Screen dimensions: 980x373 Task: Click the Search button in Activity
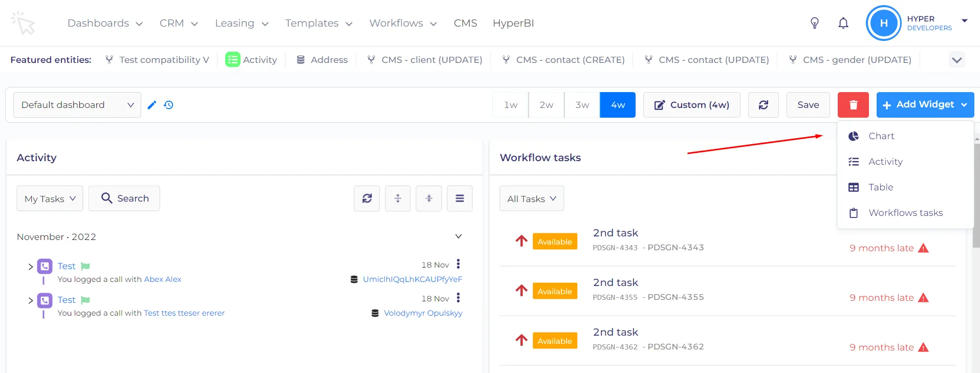(124, 199)
